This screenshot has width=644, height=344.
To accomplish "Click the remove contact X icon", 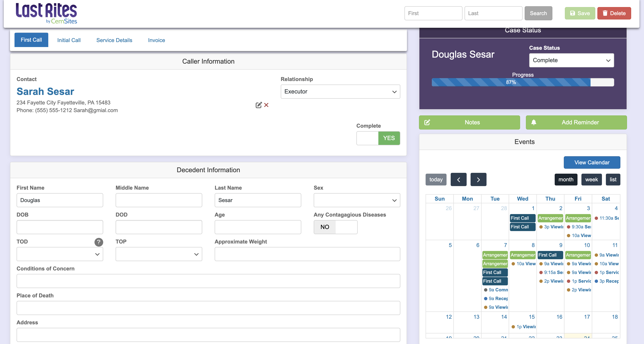I will (x=266, y=105).
